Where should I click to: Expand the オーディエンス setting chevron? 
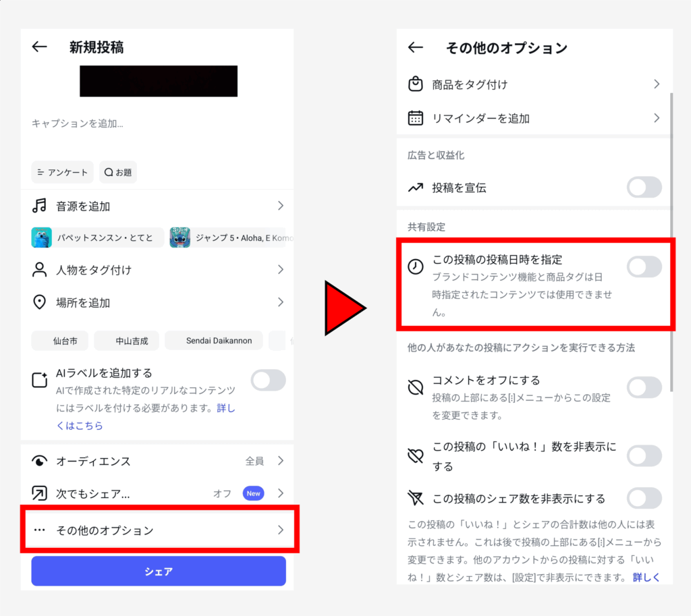[281, 461]
